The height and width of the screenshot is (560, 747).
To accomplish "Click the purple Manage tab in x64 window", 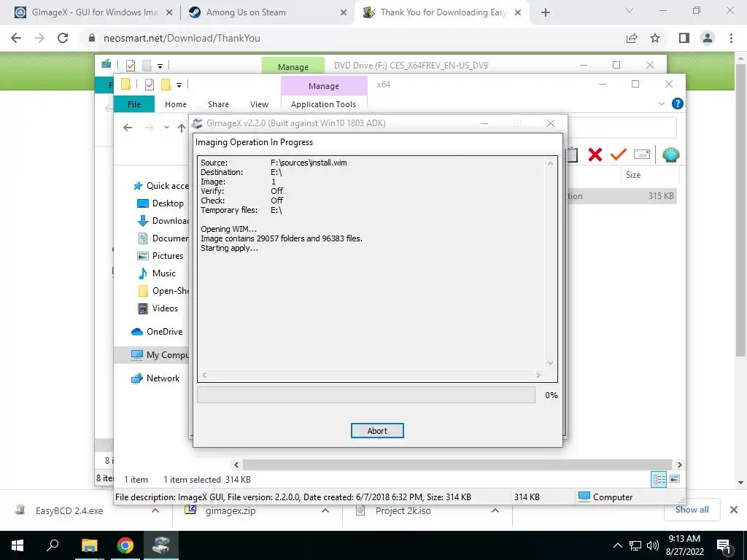I will pos(323,86).
